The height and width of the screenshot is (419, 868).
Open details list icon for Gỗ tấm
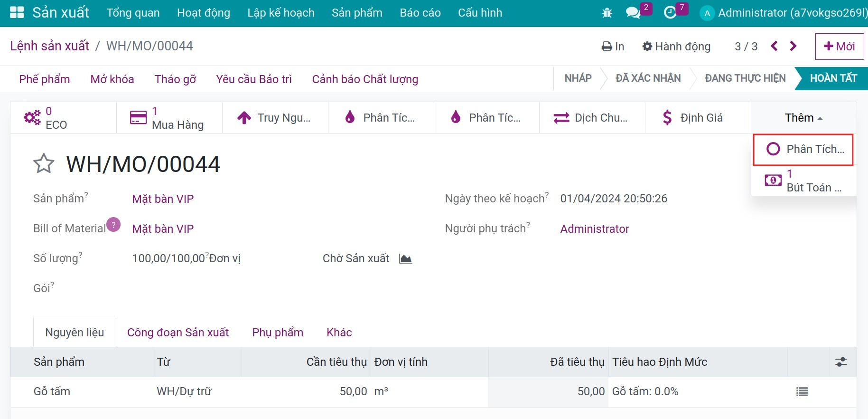[802, 392]
